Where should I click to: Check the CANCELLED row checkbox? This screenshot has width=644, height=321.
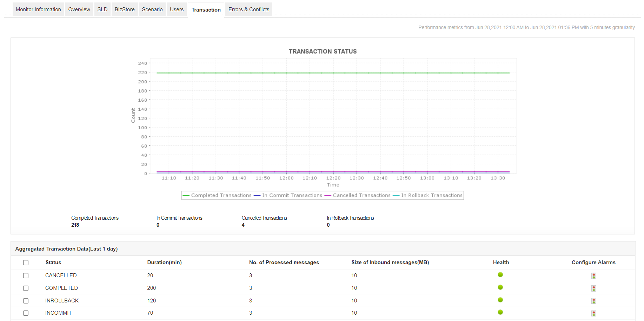(x=26, y=276)
